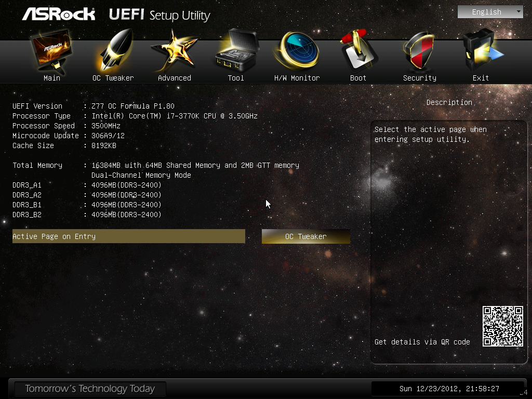
Task: Open the Main monitor icon
Action: pyautogui.click(x=51, y=51)
